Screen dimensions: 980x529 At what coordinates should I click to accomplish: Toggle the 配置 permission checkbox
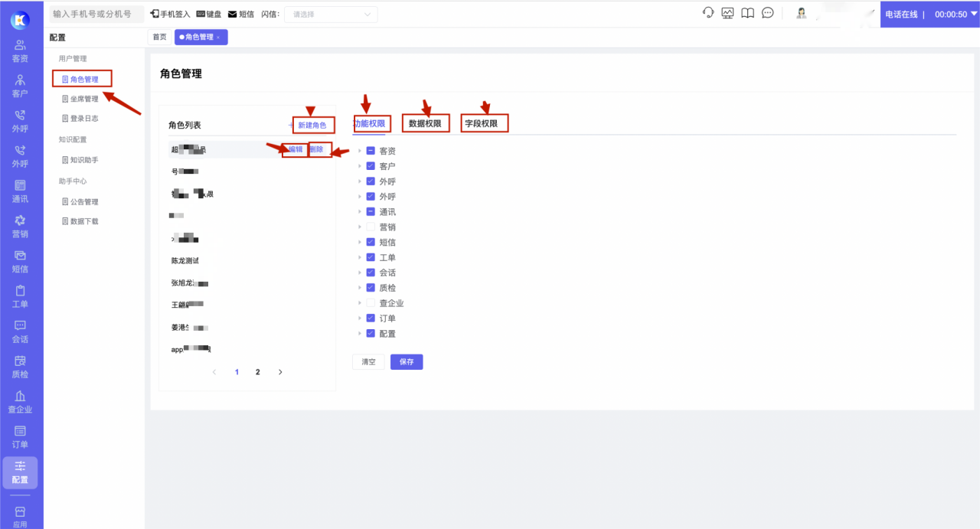coord(371,334)
